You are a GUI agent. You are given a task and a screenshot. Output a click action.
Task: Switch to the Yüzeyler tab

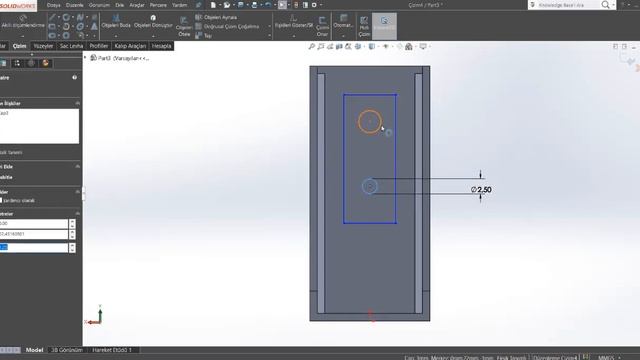[x=43, y=46]
